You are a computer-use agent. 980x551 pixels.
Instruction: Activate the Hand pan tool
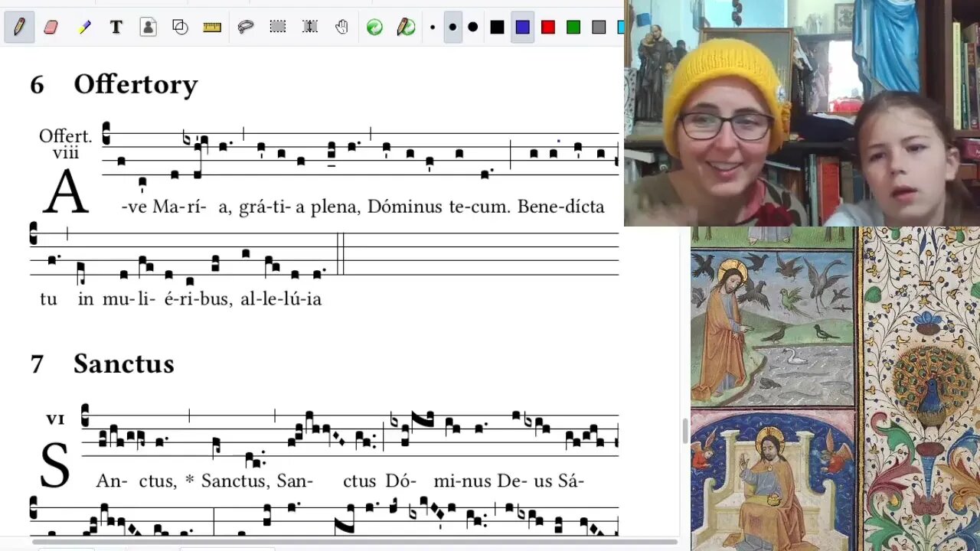[x=341, y=27]
